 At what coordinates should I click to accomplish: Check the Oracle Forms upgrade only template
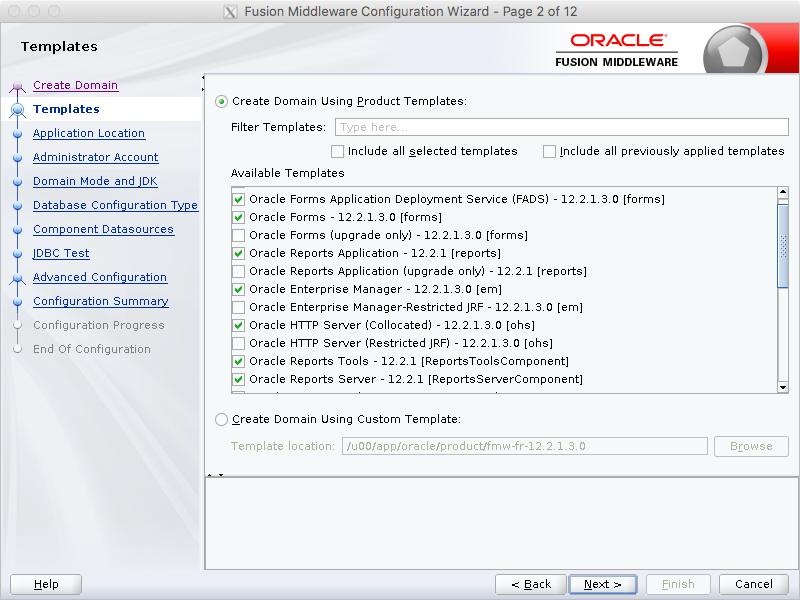237,235
